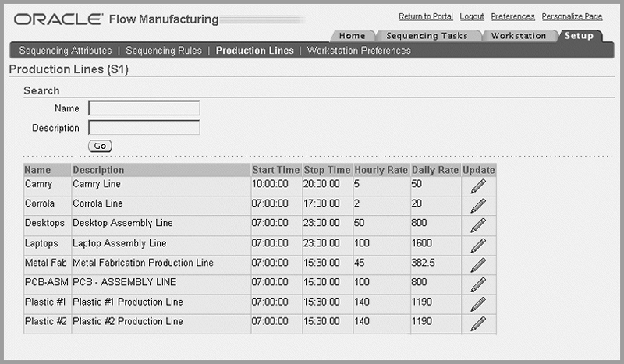Edit the Desktops line via pencil icon
Viewport: 624px width, 364px height.
478,225
